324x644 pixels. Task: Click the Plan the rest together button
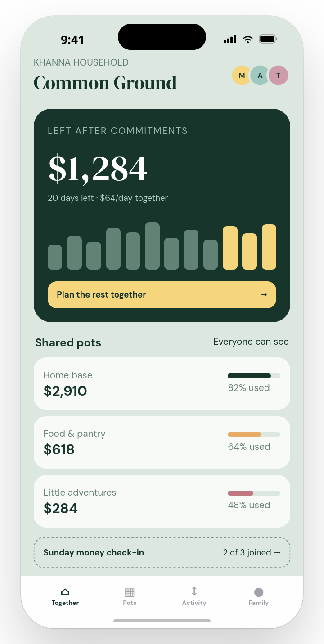pyautogui.click(x=162, y=295)
